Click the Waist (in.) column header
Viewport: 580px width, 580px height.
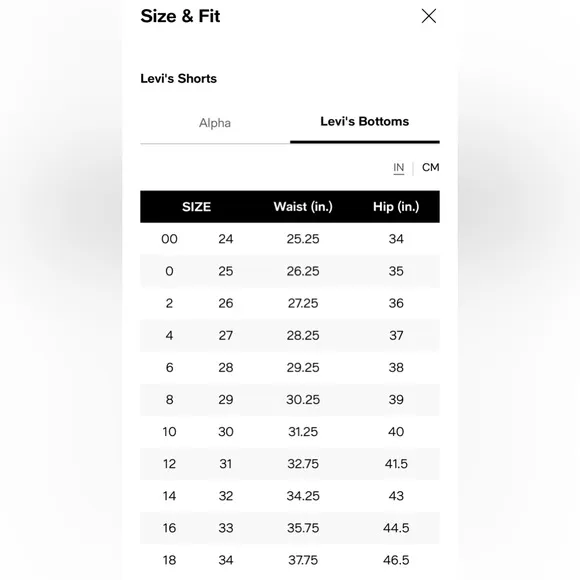coord(303,207)
